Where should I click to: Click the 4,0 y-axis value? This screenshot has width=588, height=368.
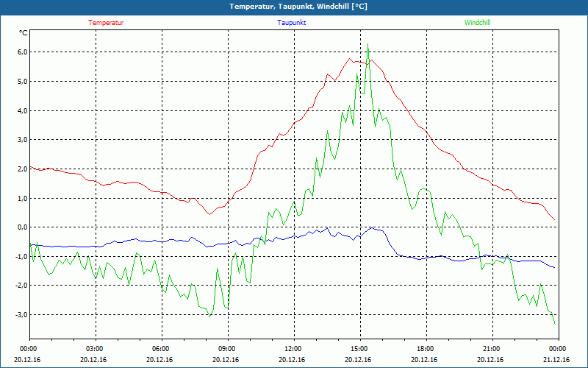[x=23, y=111]
